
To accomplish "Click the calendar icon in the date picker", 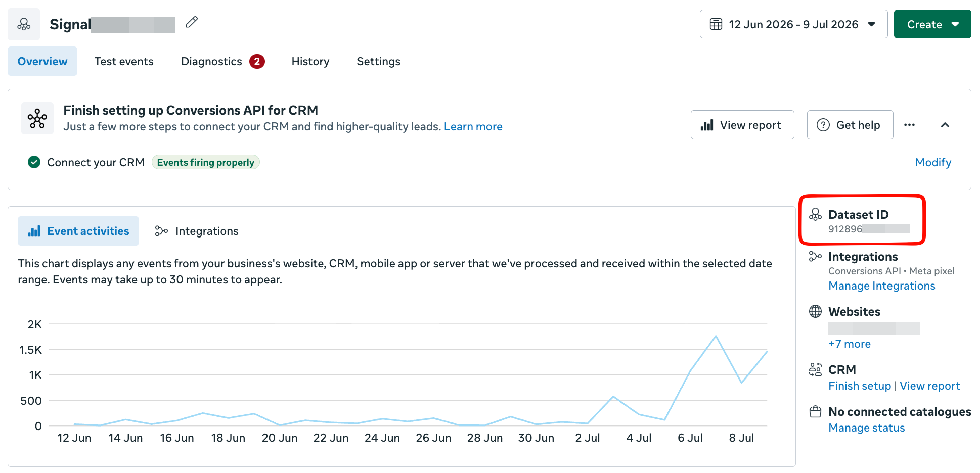I will point(716,24).
